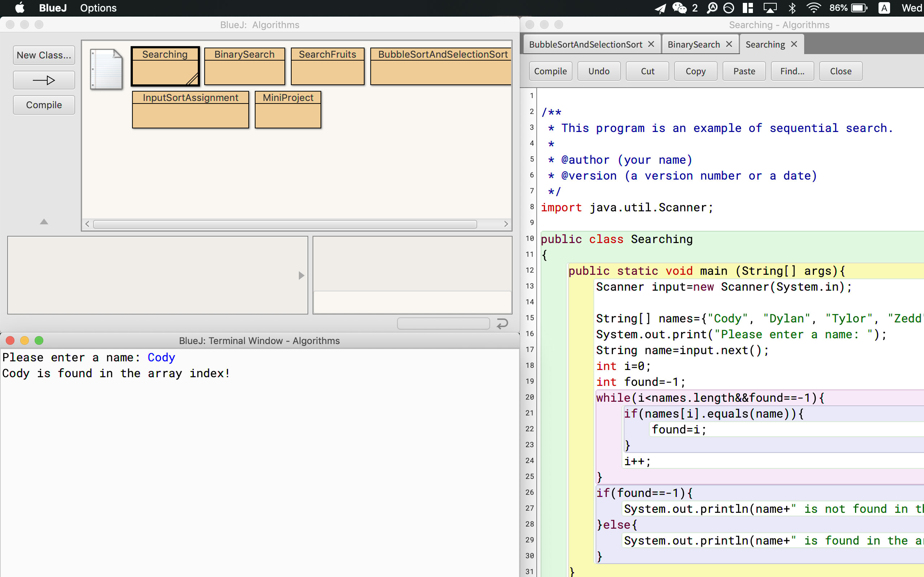Click the Bluetooth status icon
Viewport: 924px width, 577px height.
(x=792, y=8)
